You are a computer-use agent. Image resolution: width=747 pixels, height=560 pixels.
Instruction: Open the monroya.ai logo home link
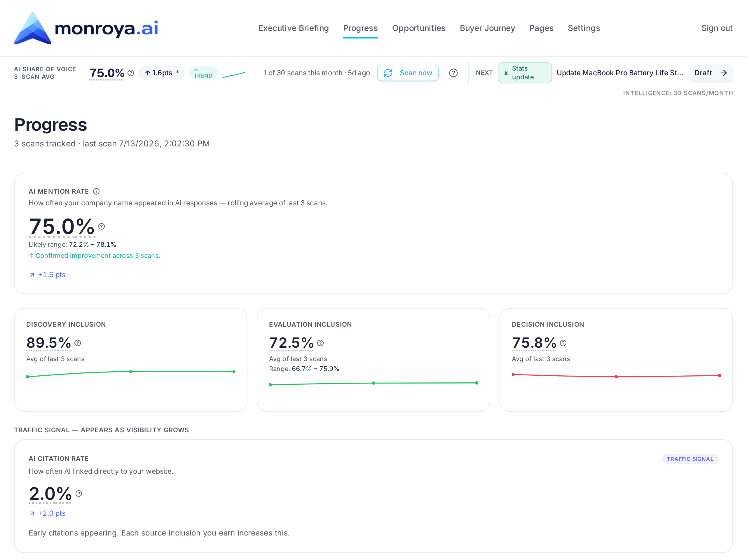click(x=86, y=28)
